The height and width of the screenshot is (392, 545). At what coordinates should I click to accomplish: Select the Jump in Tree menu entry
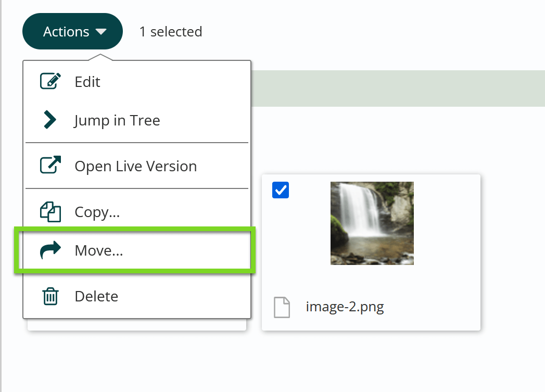tap(117, 120)
